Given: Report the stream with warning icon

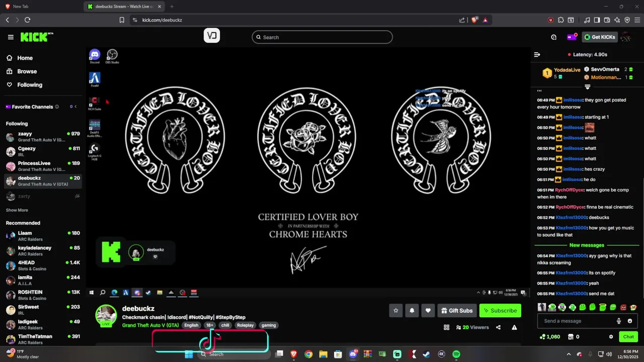Looking at the screenshot, I should pyautogui.click(x=514, y=327).
